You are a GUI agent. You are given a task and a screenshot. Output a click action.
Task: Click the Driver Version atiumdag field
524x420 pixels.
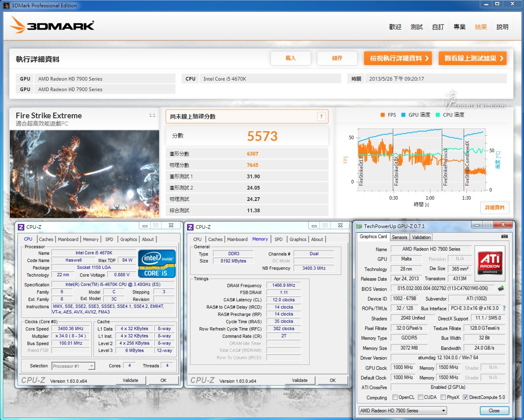click(x=448, y=358)
